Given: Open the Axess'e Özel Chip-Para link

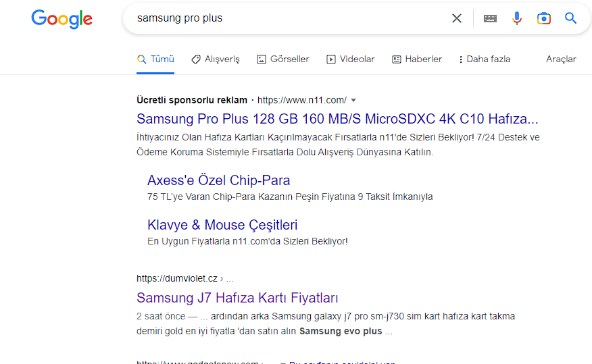Looking at the screenshot, I should [x=218, y=180].
